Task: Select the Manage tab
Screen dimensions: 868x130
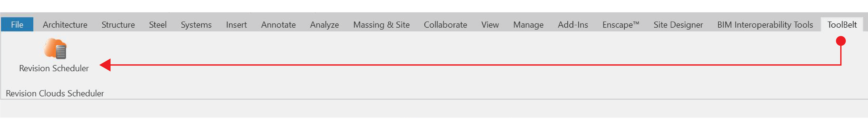Action: click(528, 25)
